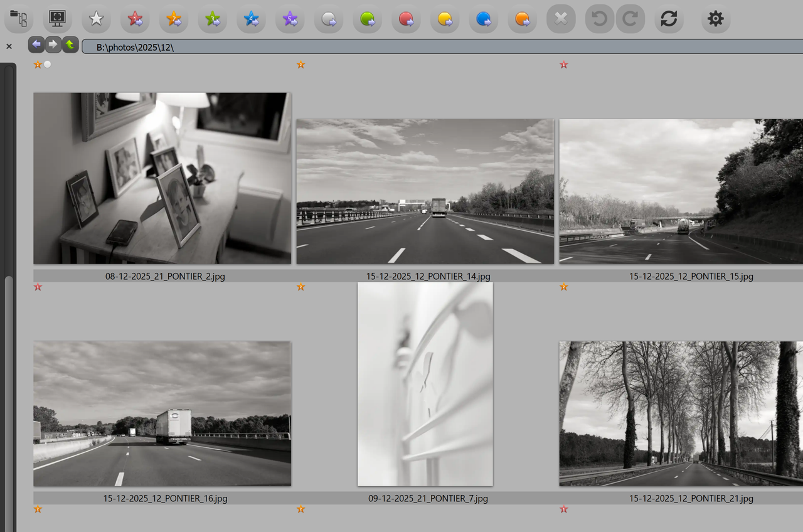Apply the blue color label
This screenshot has width=803, height=532.
coord(484,19)
